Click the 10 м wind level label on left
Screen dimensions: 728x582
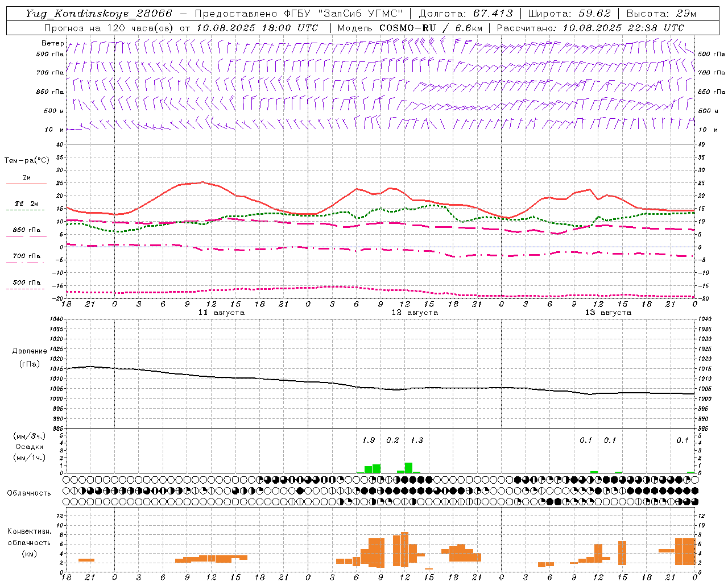coord(55,130)
